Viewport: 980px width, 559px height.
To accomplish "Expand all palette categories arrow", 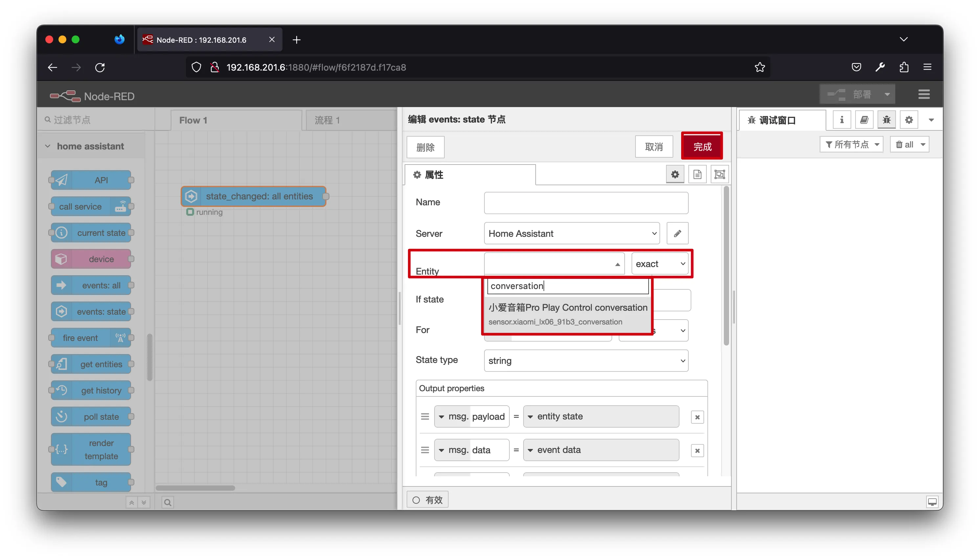I will [144, 502].
